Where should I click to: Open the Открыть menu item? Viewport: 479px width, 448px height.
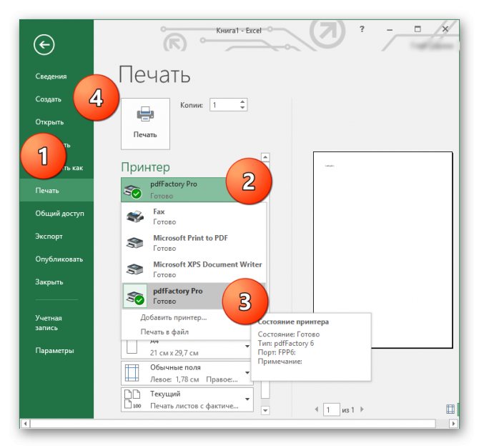[x=49, y=122]
